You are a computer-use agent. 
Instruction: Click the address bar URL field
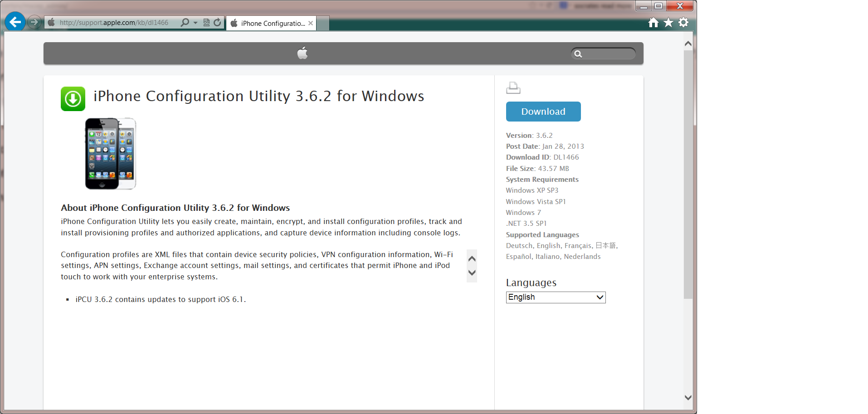tap(114, 23)
